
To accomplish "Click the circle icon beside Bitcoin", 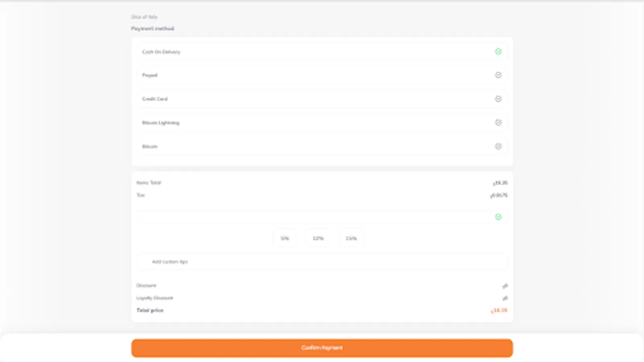I will (498, 146).
